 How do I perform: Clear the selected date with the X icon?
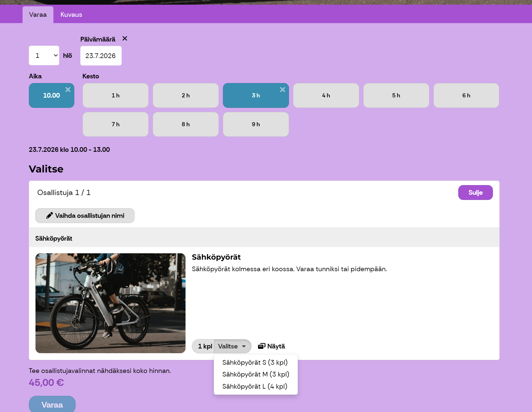click(x=125, y=39)
